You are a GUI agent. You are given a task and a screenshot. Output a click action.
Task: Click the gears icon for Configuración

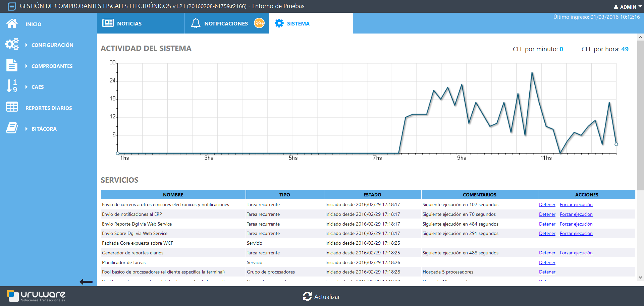(12, 45)
